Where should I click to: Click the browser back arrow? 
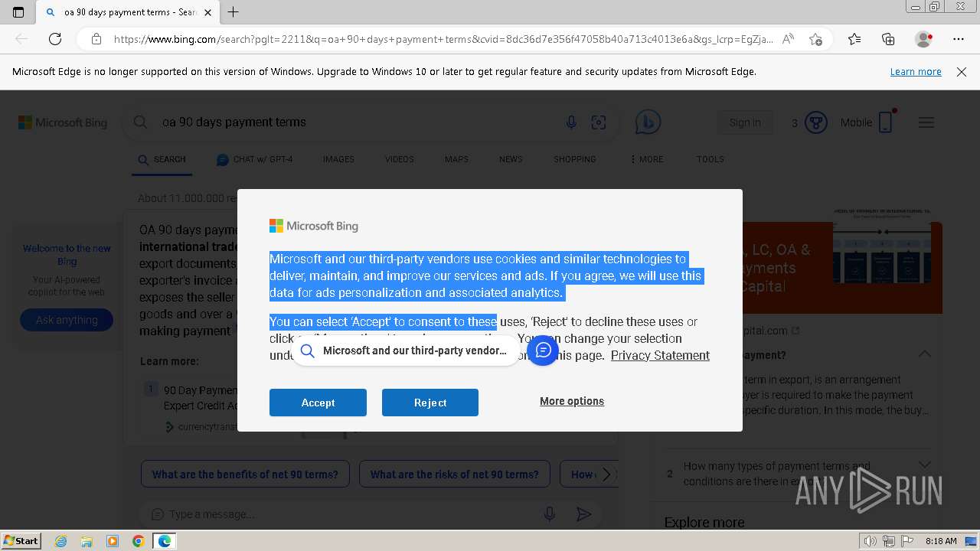(21, 39)
